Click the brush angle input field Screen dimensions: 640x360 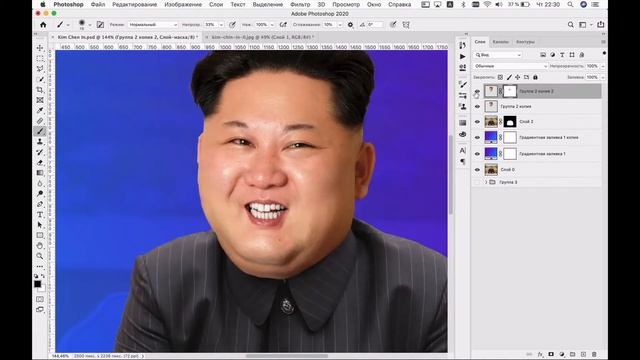pos(375,24)
